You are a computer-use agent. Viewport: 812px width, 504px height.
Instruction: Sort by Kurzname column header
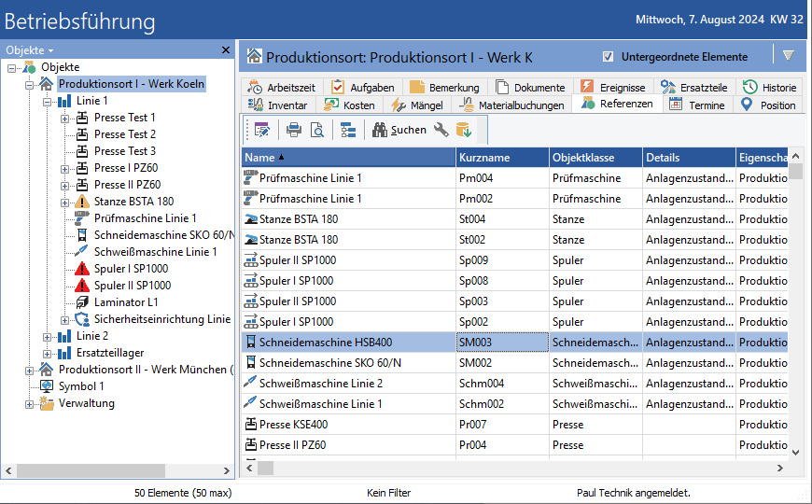(502, 158)
